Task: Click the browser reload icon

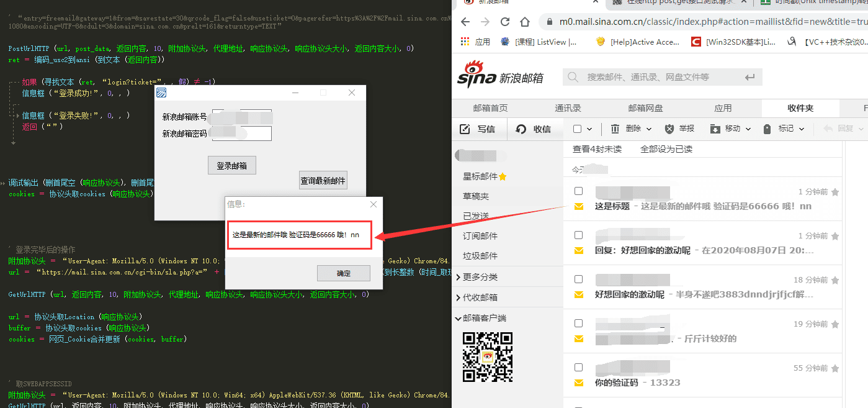Action: point(504,21)
